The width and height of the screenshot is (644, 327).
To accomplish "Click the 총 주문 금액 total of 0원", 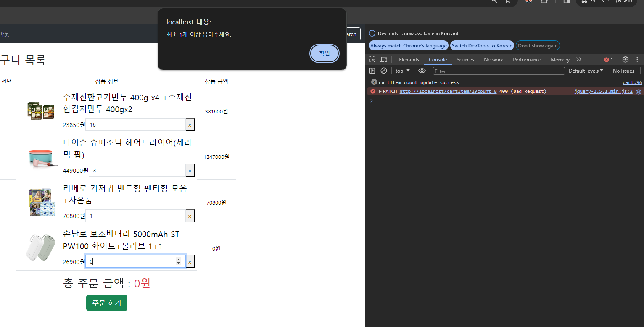I will [x=142, y=284].
